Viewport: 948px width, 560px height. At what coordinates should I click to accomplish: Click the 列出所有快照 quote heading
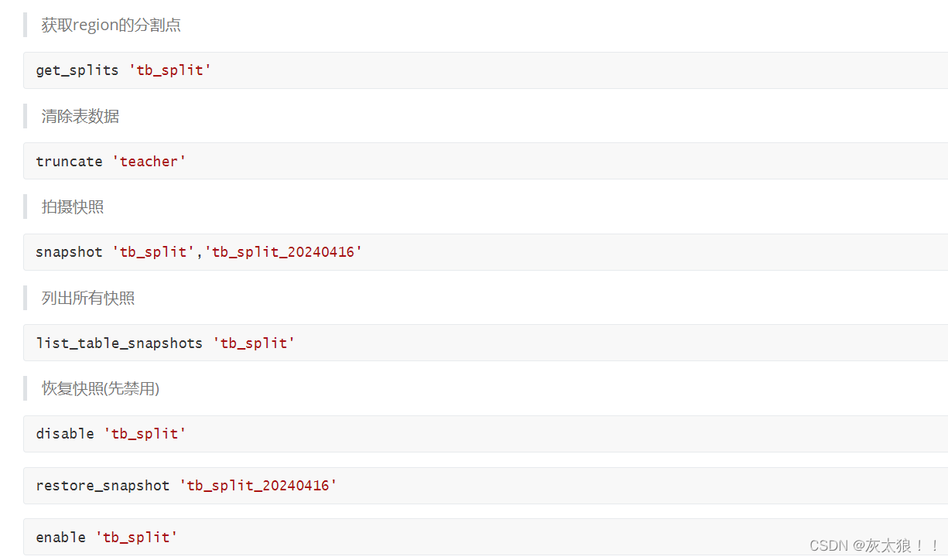(x=88, y=298)
